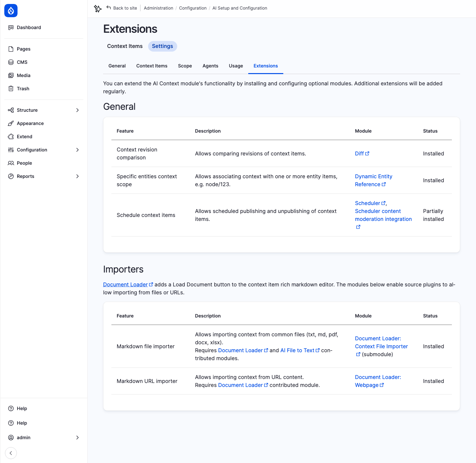The image size is (476, 463).
Task: Click the People users icon
Action: point(11,163)
